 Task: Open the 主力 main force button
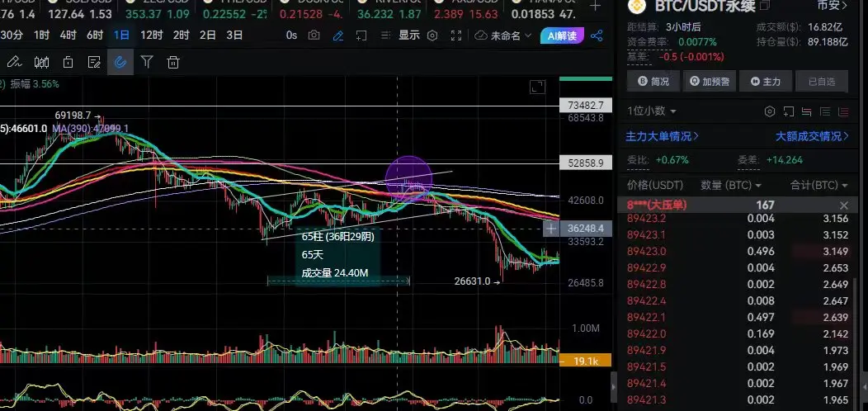pos(766,82)
